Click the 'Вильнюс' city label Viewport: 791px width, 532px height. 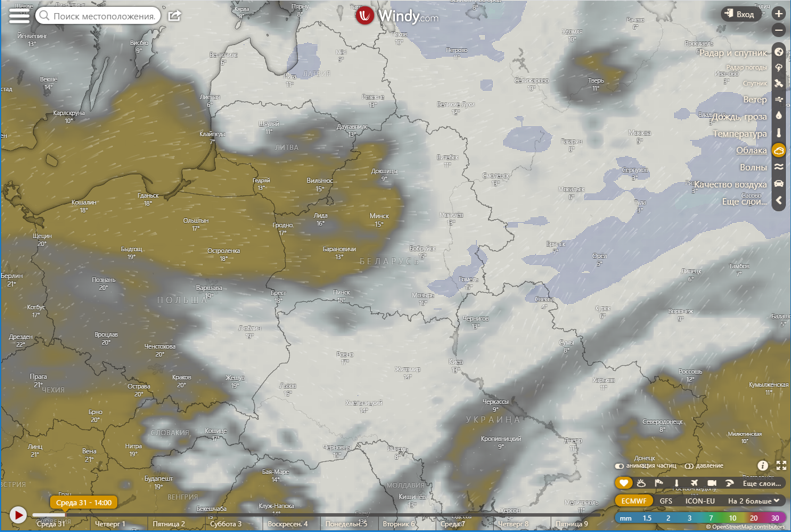pos(320,181)
